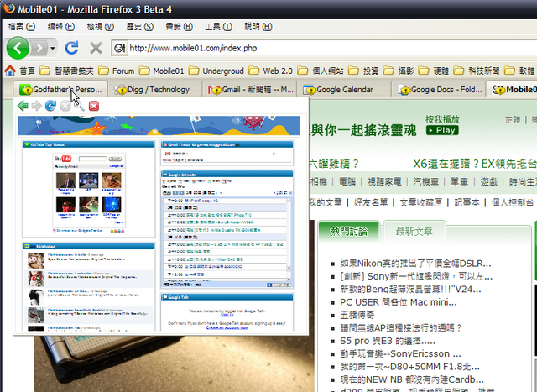537x392 pixels.
Task: Click the magnifier zoom icon in tab preview
Action: click(79, 106)
